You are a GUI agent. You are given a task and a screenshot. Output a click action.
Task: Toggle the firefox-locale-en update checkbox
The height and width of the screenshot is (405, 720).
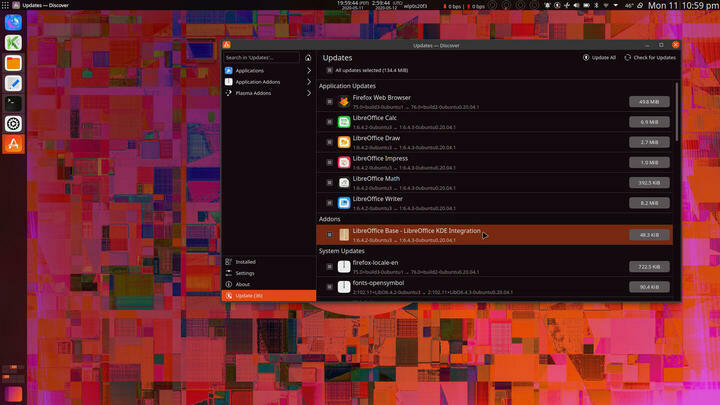click(x=329, y=266)
